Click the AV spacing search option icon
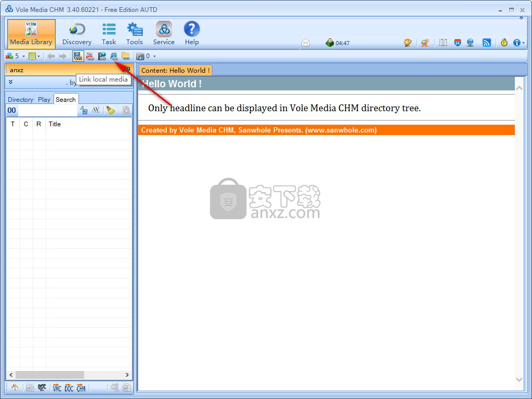The height and width of the screenshot is (399, 532). coord(96,110)
